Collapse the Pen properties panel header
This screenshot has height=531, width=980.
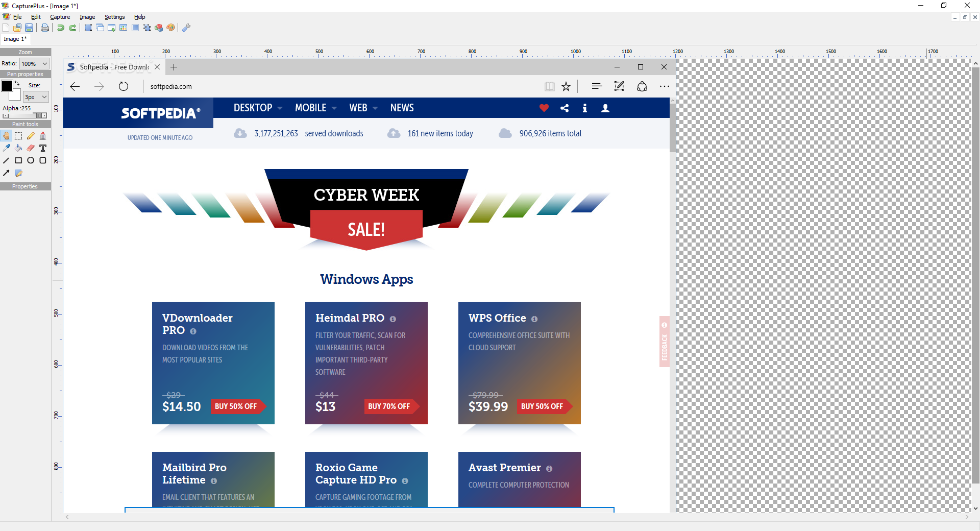26,74
